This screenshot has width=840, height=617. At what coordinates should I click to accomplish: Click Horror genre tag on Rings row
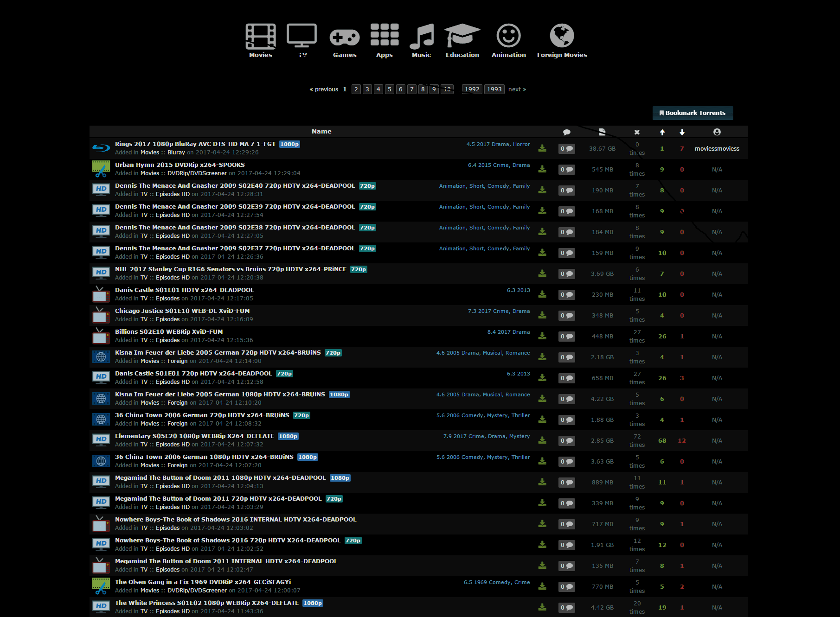pos(521,144)
